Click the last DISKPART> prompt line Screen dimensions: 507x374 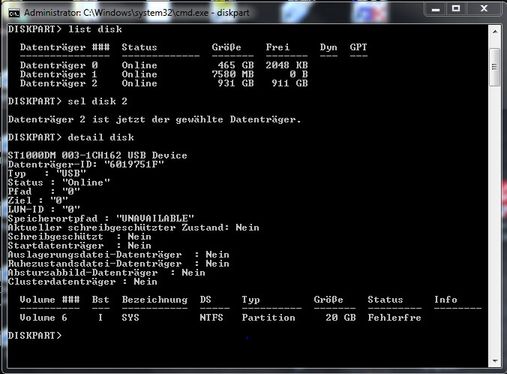(x=35, y=335)
